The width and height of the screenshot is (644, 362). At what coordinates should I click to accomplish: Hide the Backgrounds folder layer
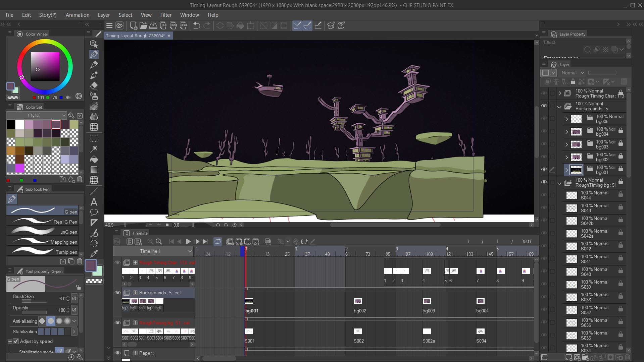point(544,106)
